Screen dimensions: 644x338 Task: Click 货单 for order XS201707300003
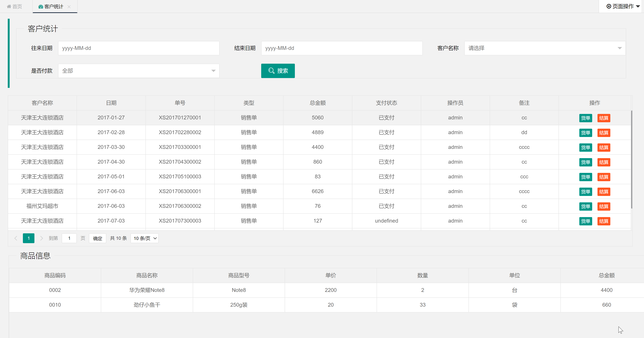pyautogui.click(x=586, y=221)
